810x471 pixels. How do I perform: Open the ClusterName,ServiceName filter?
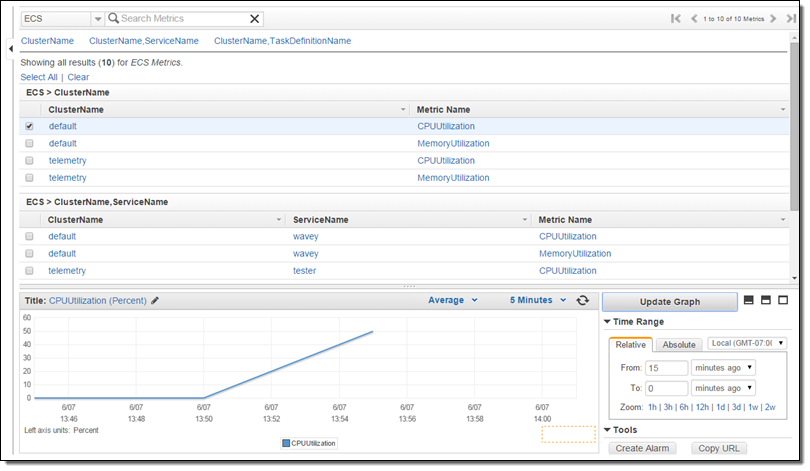click(143, 41)
